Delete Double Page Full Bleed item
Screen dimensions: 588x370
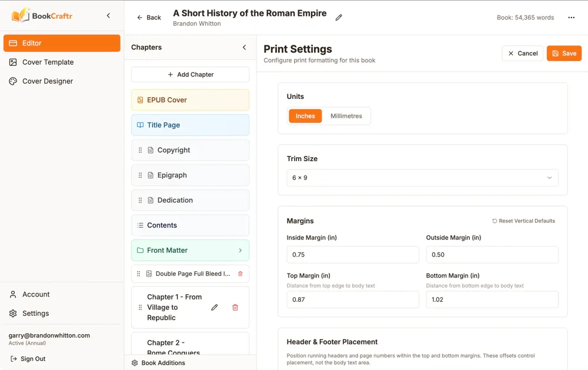(240, 274)
